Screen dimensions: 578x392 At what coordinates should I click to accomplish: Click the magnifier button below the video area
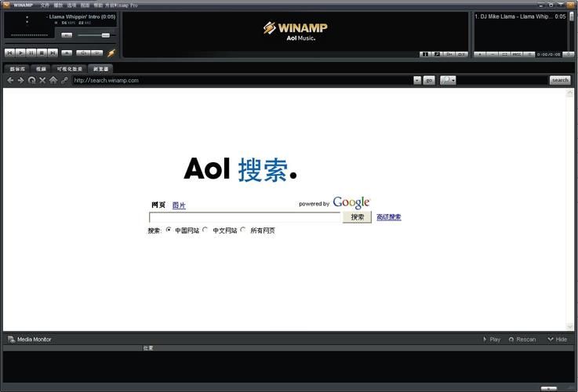point(437,54)
